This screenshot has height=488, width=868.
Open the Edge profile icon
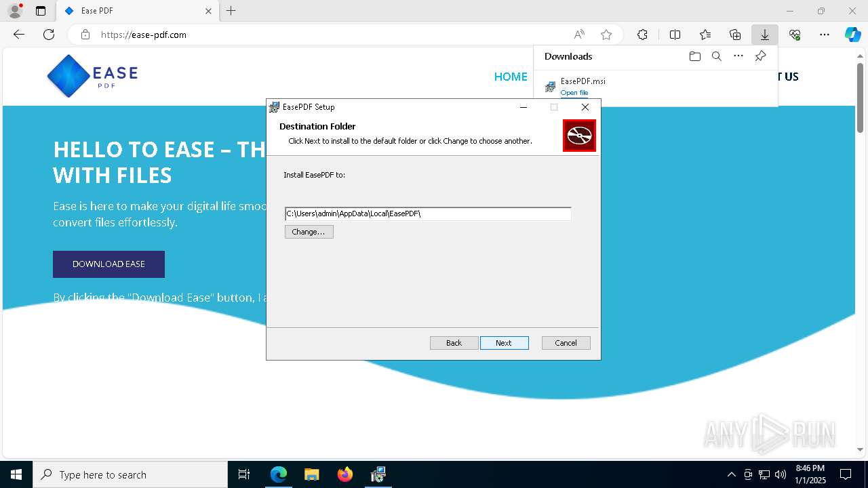[x=15, y=11]
